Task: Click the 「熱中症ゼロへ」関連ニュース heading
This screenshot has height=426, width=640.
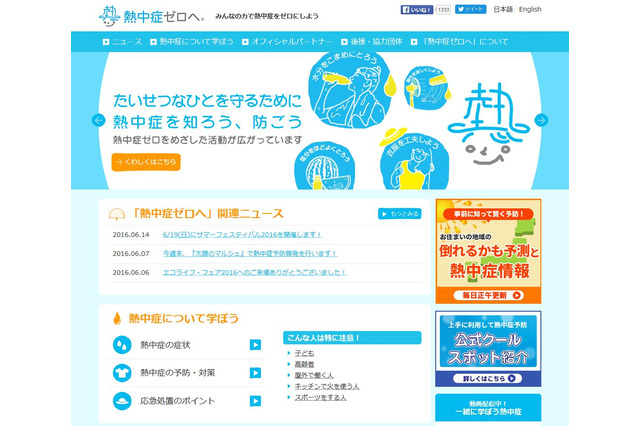Action: (x=208, y=214)
